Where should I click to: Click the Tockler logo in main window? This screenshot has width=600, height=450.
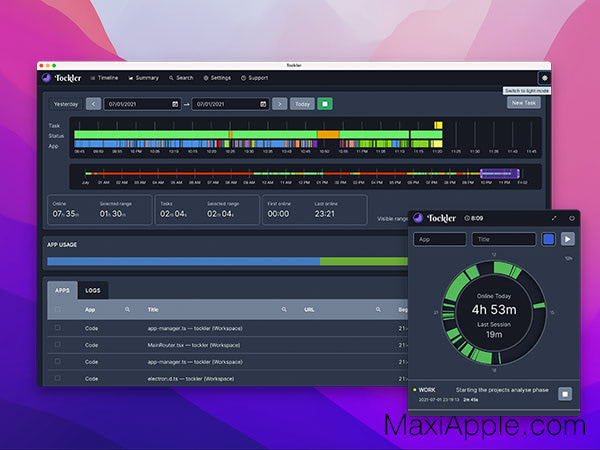(x=62, y=78)
